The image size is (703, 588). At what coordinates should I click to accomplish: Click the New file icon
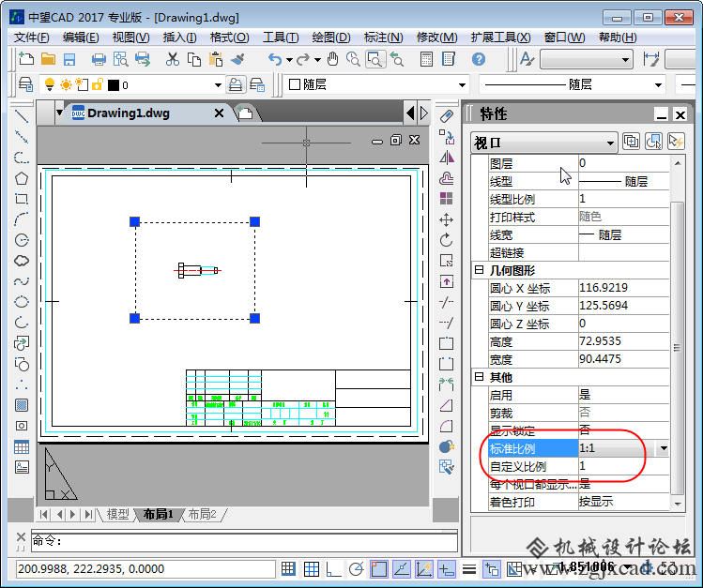(25, 59)
